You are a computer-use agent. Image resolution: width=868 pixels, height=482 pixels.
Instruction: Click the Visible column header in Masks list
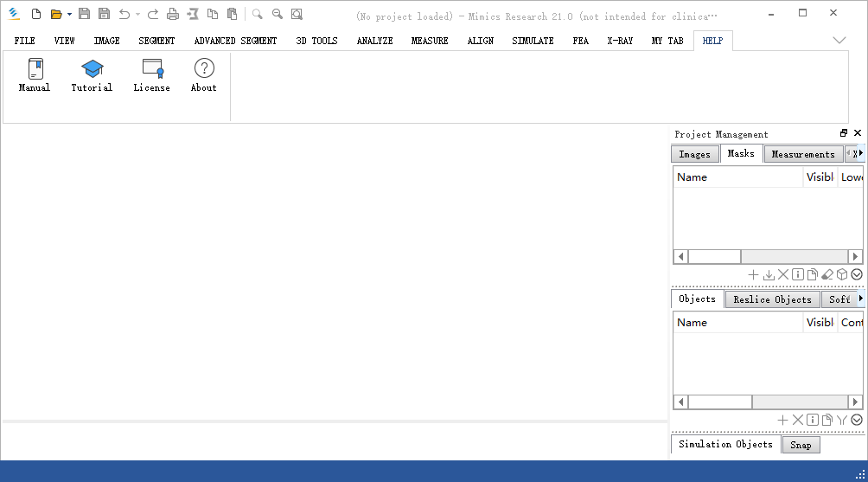[820, 177]
